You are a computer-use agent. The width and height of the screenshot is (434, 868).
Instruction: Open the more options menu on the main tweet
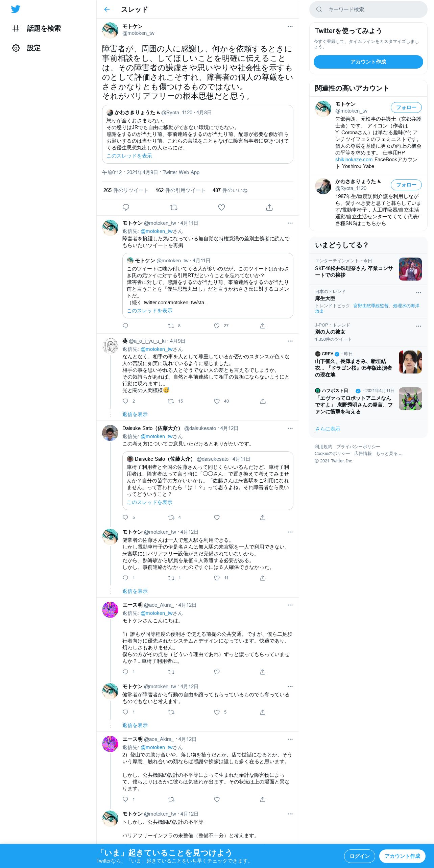[x=290, y=26]
